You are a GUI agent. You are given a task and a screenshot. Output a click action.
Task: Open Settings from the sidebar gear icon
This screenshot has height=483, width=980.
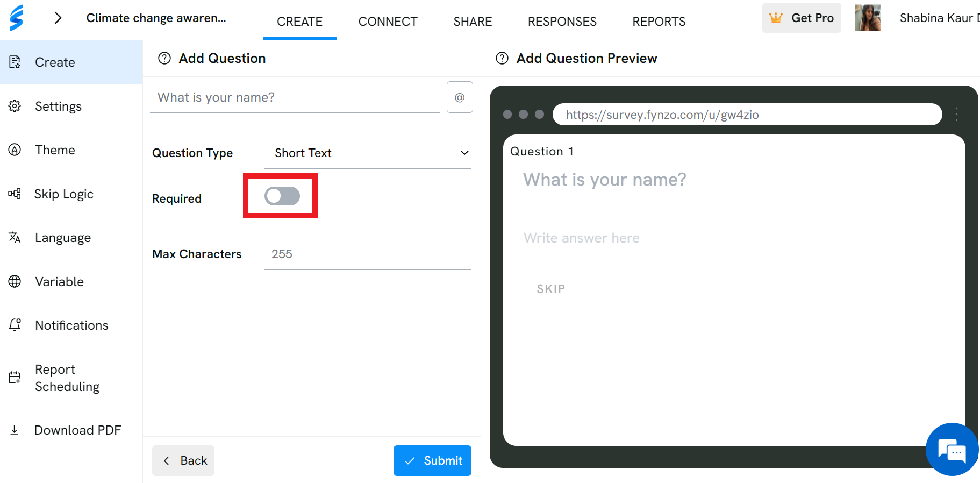15,106
